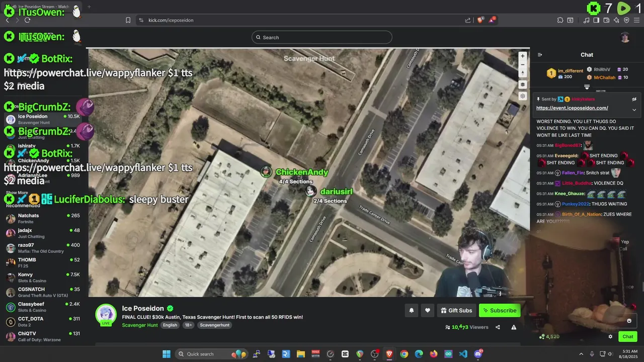
Task: Hide the pinned chat message
Action: 634,100
